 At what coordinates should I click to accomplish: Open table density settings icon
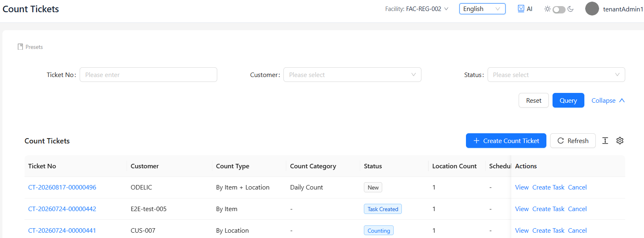[605, 141]
